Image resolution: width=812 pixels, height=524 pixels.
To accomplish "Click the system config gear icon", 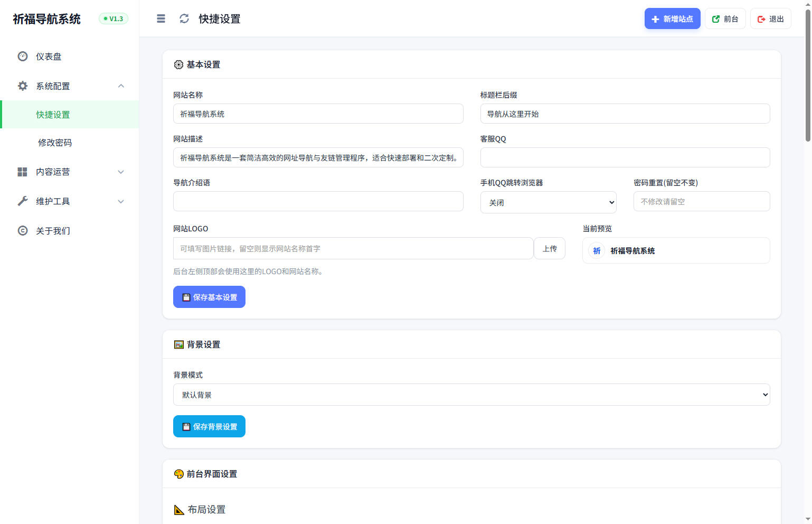I will [x=23, y=86].
